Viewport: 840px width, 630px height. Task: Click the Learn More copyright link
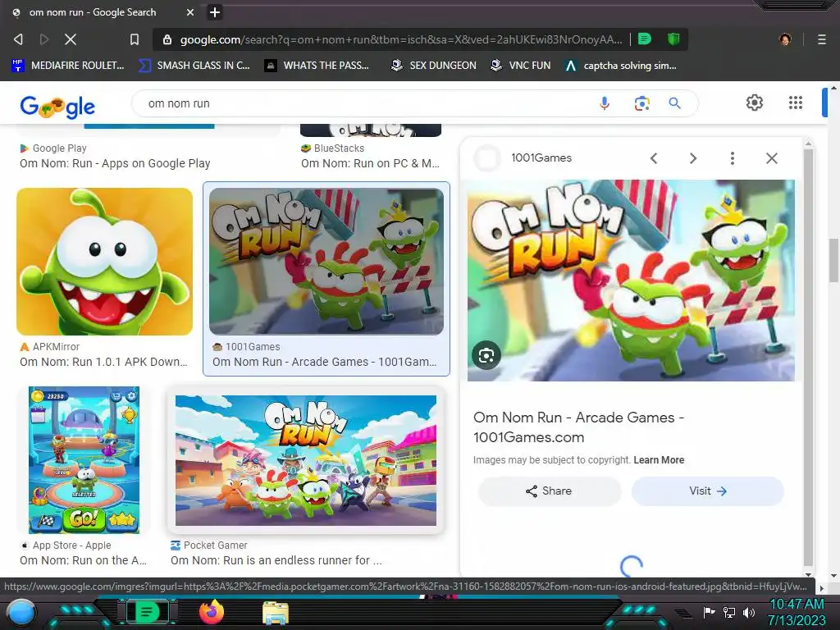(659, 460)
